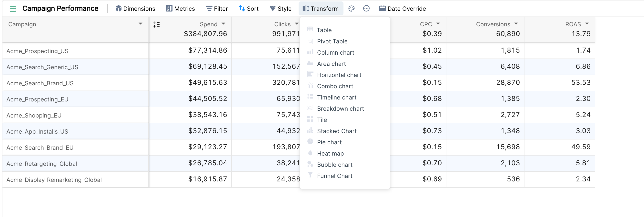Select Tile in the Transform menu
Viewport: 644px width, 217px height.
tap(345, 120)
